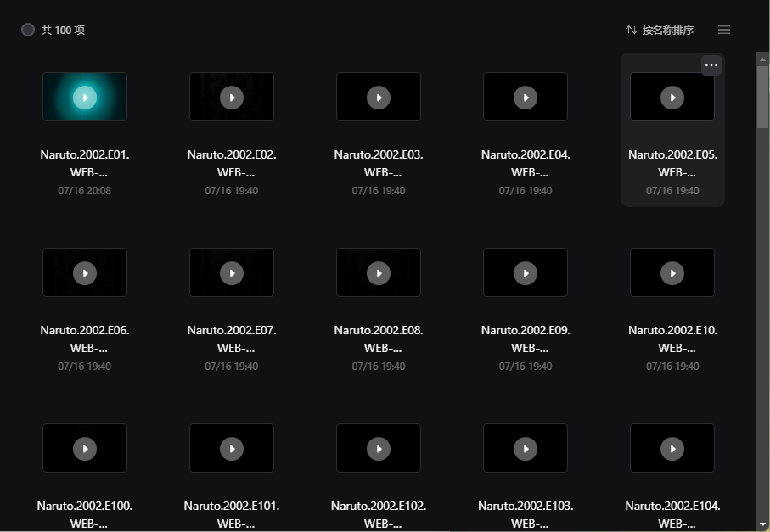
Task: Click the vertical scrollbar thumb
Action: (x=762, y=97)
